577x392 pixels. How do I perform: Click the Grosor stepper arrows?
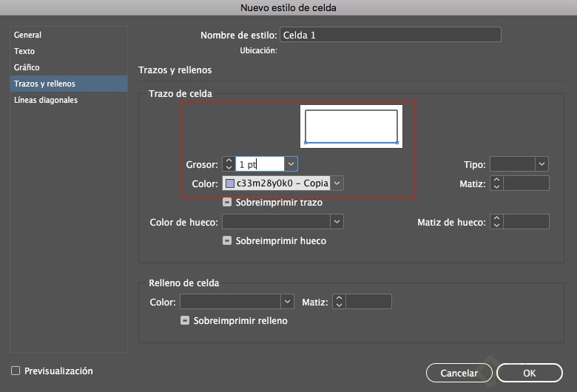pos(229,163)
